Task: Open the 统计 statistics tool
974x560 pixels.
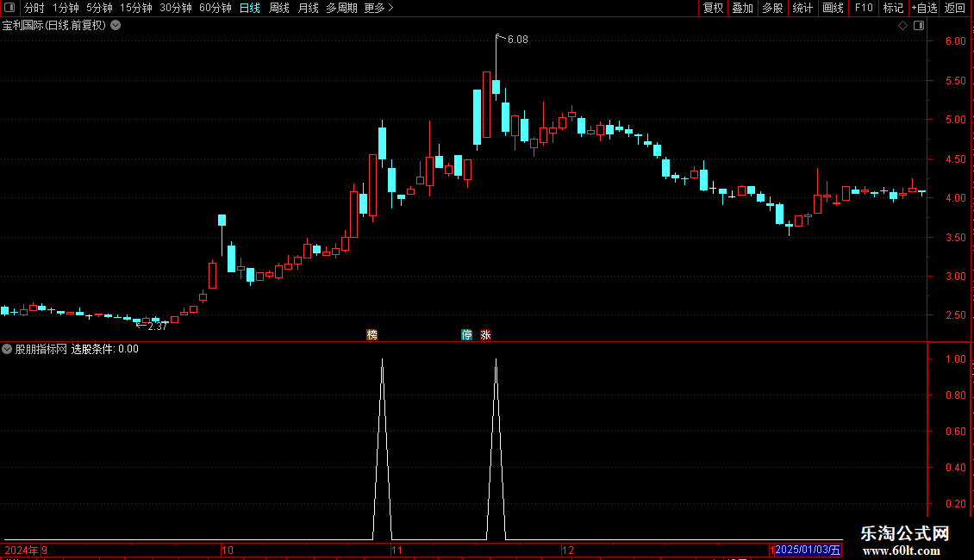Action: tap(802, 8)
